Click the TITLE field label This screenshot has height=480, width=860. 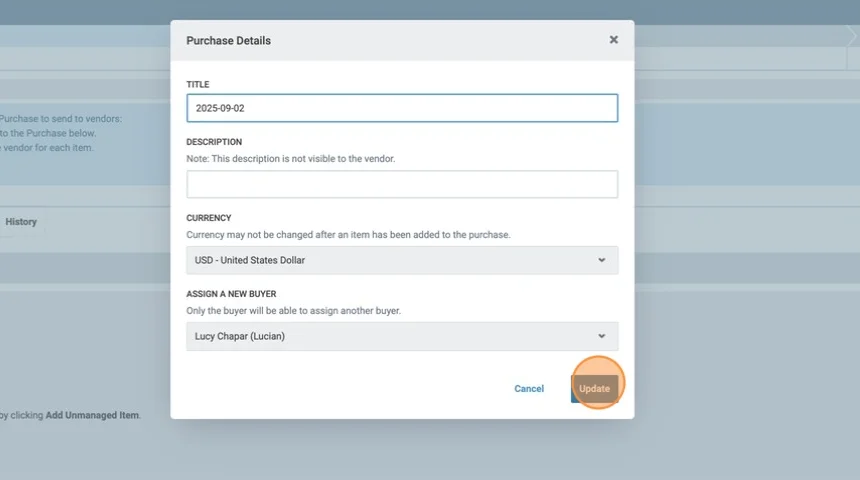click(198, 85)
